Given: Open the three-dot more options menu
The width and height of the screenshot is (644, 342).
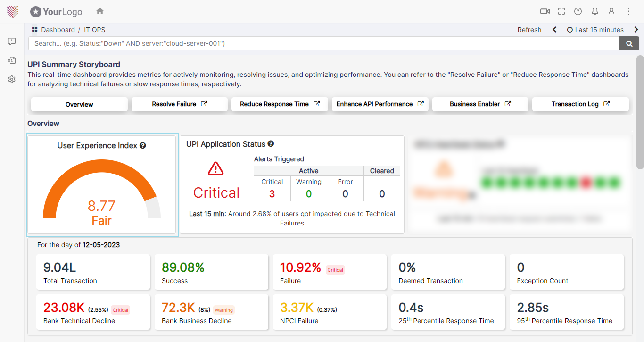Looking at the screenshot, I should point(628,11).
